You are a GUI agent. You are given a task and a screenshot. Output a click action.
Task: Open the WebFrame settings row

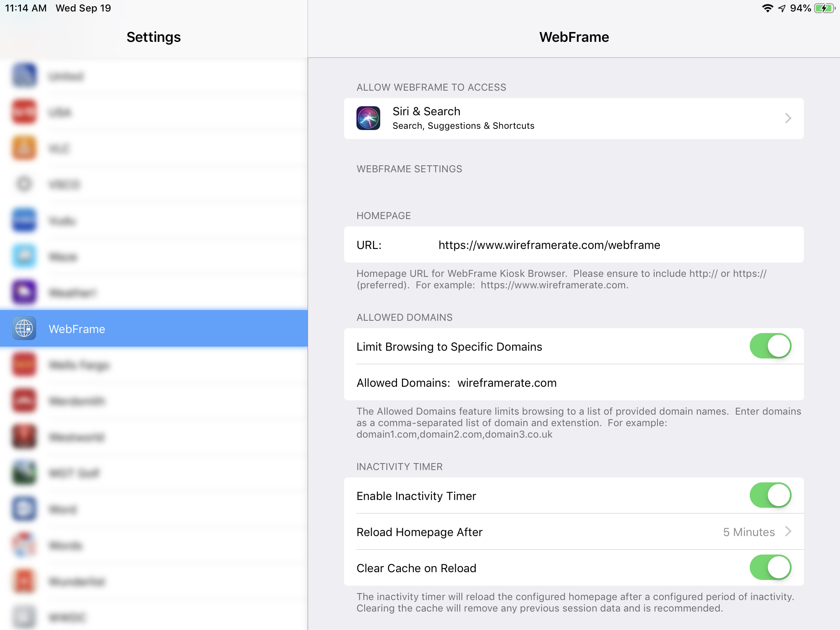click(154, 329)
